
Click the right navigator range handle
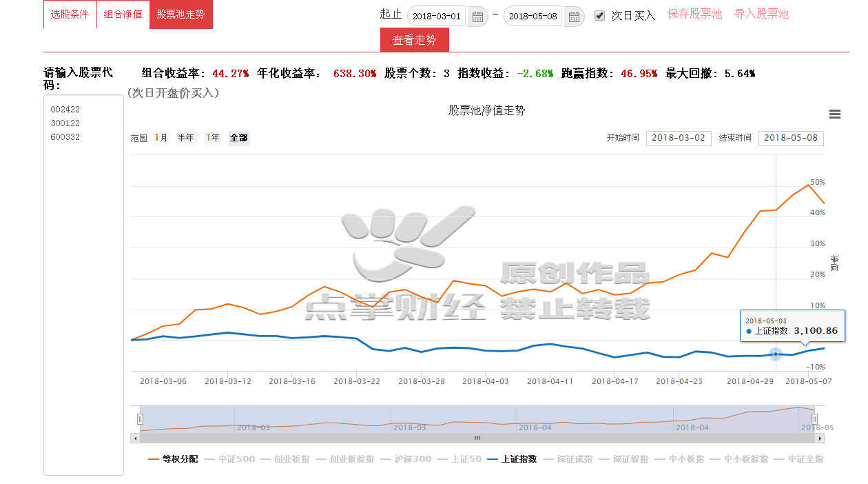(x=814, y=419)
